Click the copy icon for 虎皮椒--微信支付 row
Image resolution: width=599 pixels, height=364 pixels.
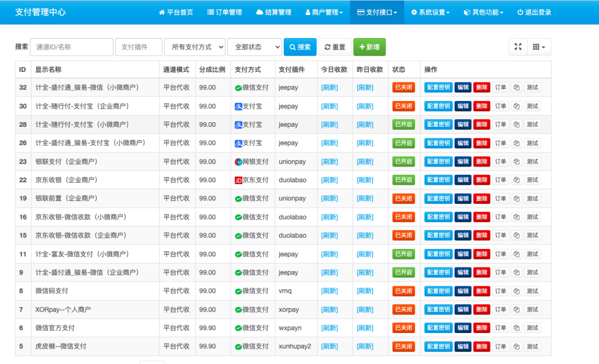(517, 346)
